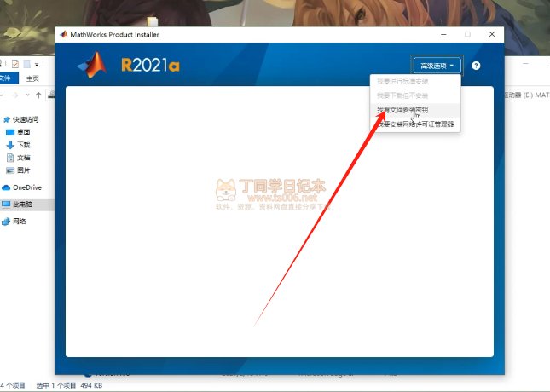
Task: Go up one level in File Explorer
Action: (38, 95)
